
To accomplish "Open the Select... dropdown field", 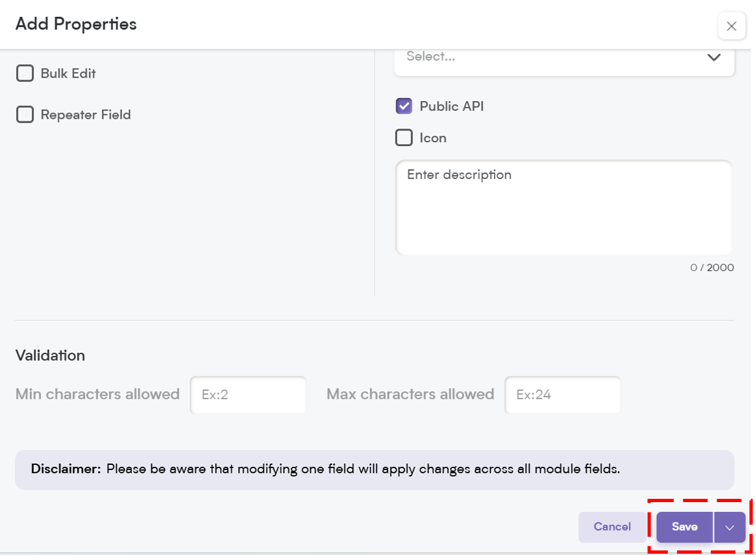I will 564,61.
